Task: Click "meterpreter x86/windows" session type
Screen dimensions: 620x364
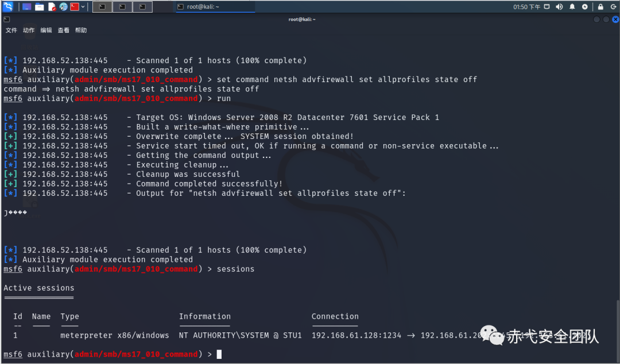Action: pos(115,335)
